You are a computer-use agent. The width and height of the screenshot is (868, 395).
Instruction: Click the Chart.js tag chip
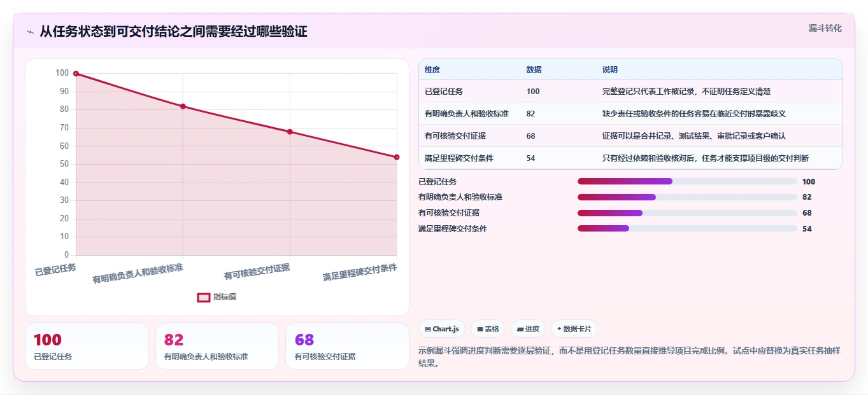click(442, 329)
